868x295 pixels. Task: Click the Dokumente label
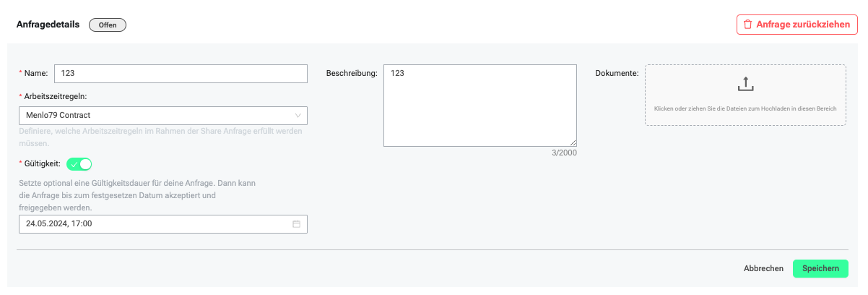617,74
